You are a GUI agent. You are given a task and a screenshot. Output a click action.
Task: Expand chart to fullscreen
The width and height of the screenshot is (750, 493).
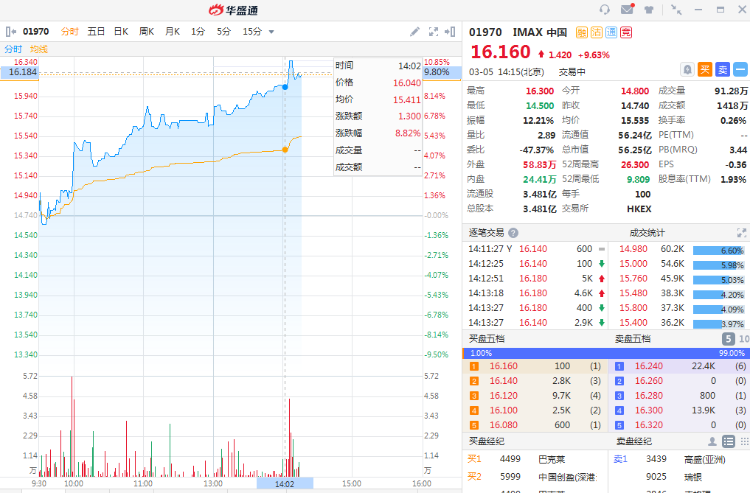click(x=433, y=32)
